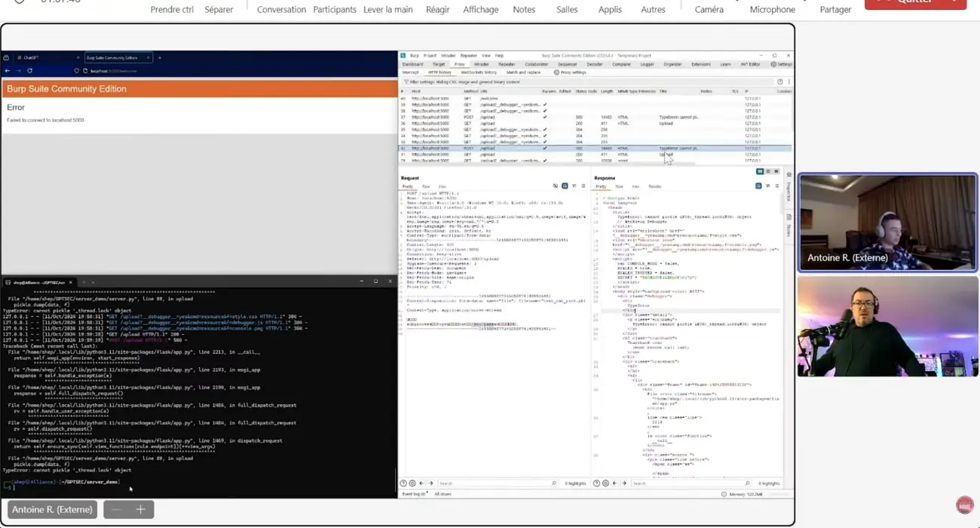Image resolution: width=980 pixels, height=528 pixels.
Task: Select the second participant video tile with headphones
Action: [887, 326]
